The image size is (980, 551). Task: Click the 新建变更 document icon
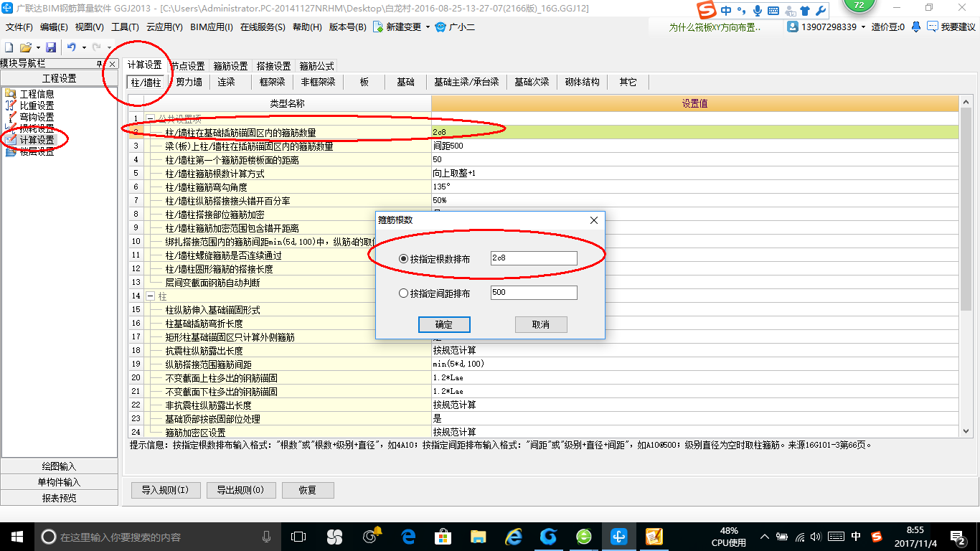(x=378, y=27)
